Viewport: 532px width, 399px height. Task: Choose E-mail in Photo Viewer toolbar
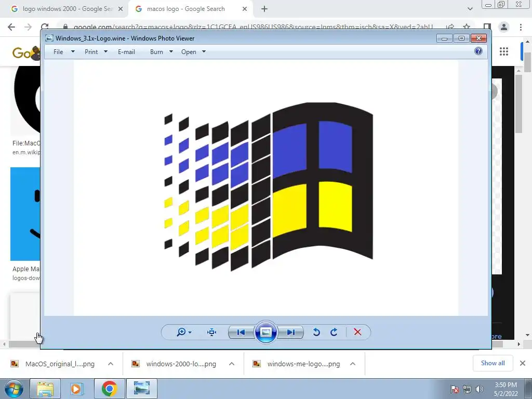coord(126,52)
